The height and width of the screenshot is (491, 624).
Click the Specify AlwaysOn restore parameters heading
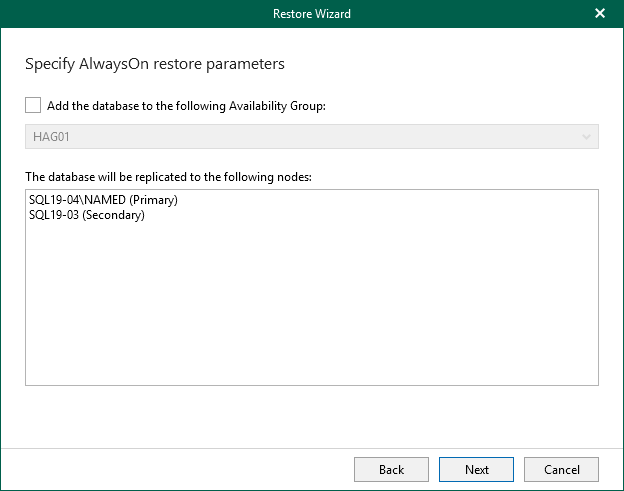click(154, 64)
